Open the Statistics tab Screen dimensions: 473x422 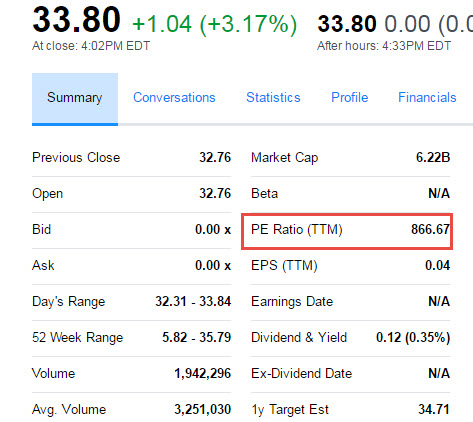click(273, 97)
